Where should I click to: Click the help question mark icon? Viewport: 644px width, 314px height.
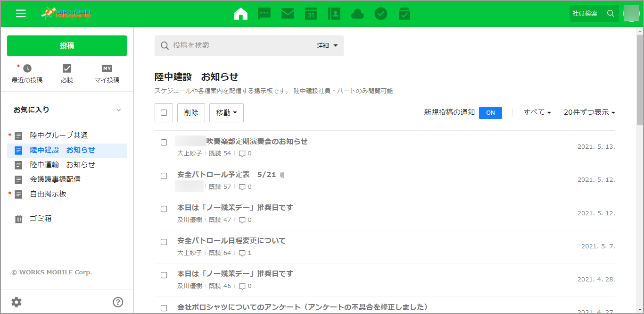[x=118, y=302]
